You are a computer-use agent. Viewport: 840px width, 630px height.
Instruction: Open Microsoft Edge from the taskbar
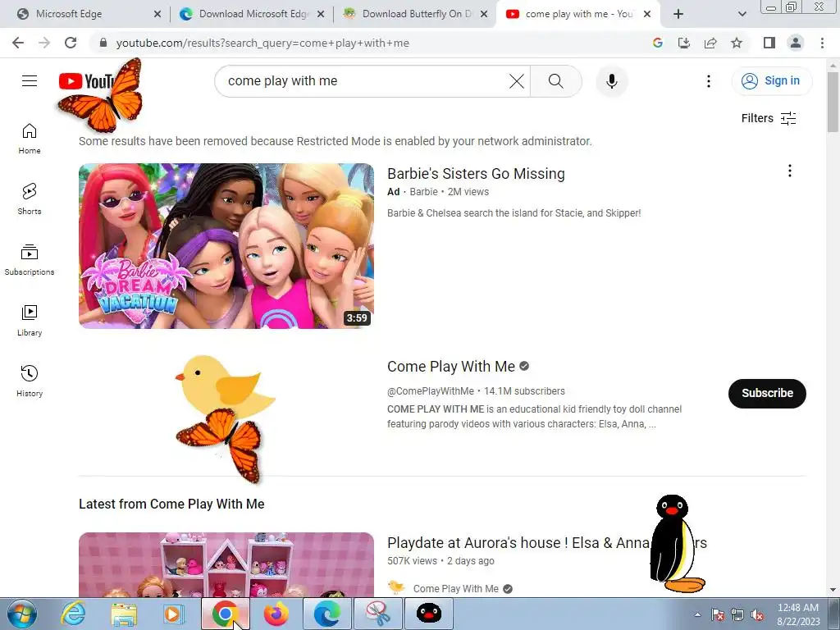[x=327, y=614]
